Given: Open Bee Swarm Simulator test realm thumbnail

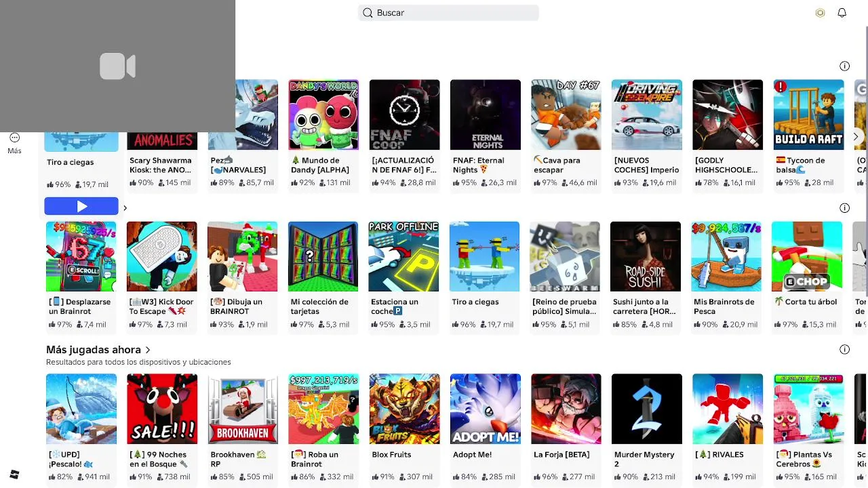Looking at the screenshot, I should (x=565, y=256).
